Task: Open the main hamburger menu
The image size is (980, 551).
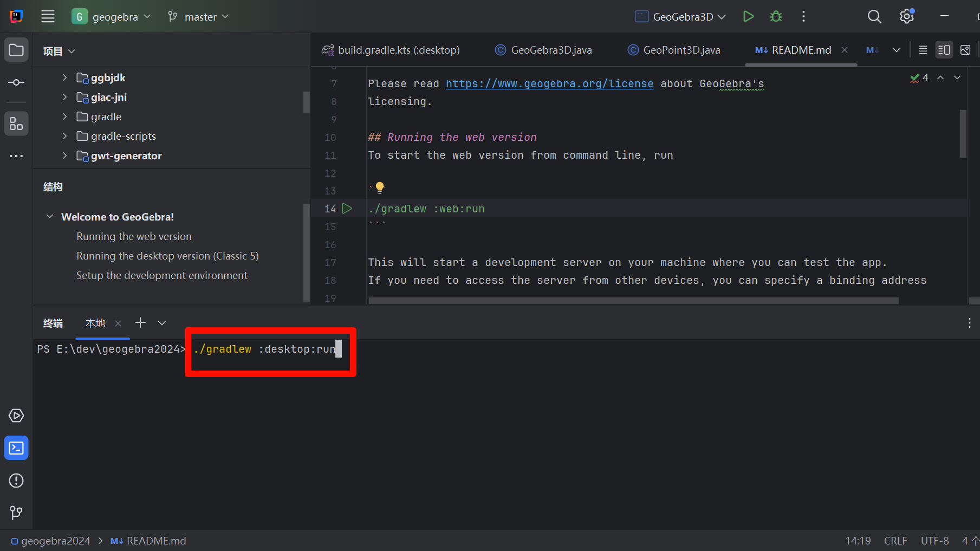Action: (48, 17)
